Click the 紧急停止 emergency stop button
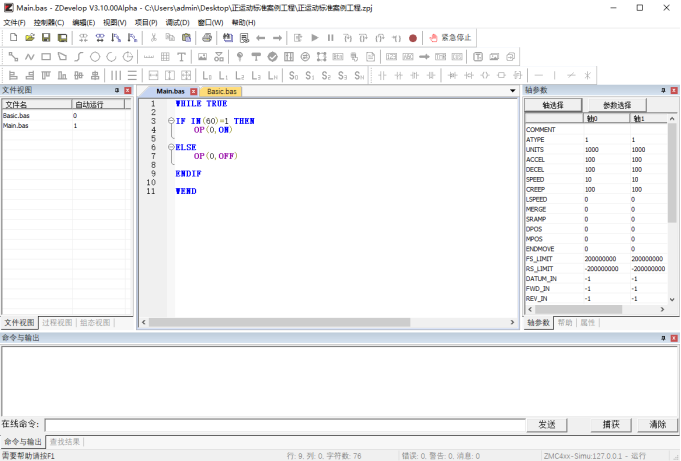Screen dimensions: 681x461 [450, 38]
